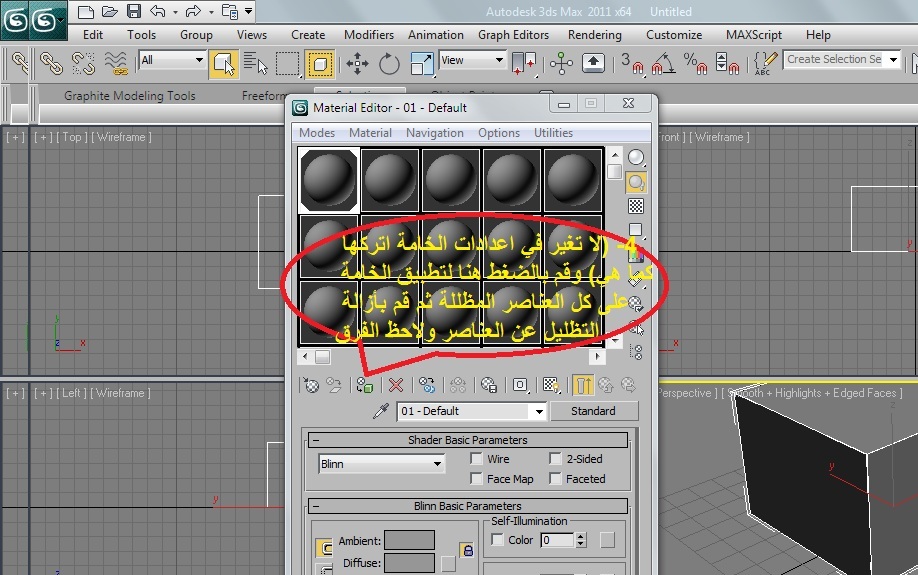Click the Select and Link chain icon
Screen dimensions: 918x575
tap(51, 63)
